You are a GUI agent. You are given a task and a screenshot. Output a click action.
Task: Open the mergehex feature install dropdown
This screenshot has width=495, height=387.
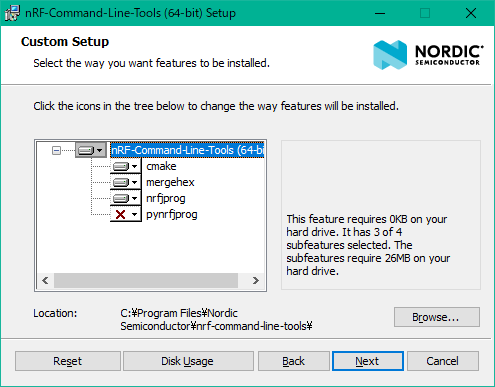[126, 182]
